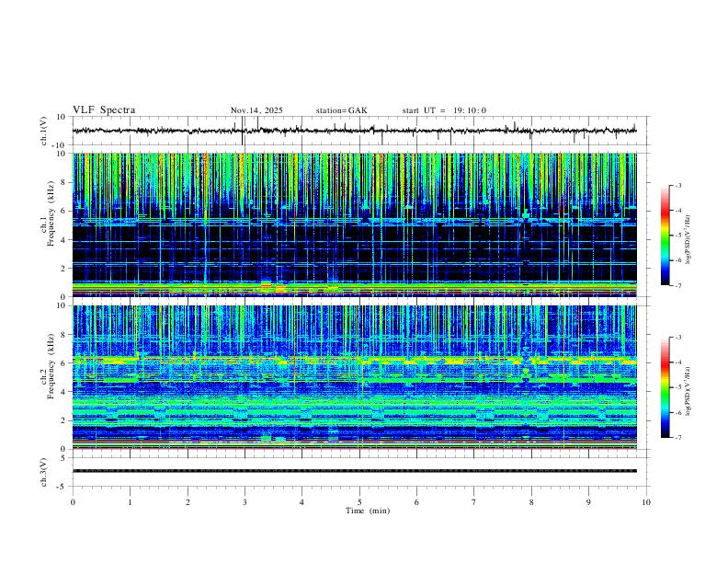Click time axis tick label "6"
The width and height of the screenshot is (728, 563).
417,502
